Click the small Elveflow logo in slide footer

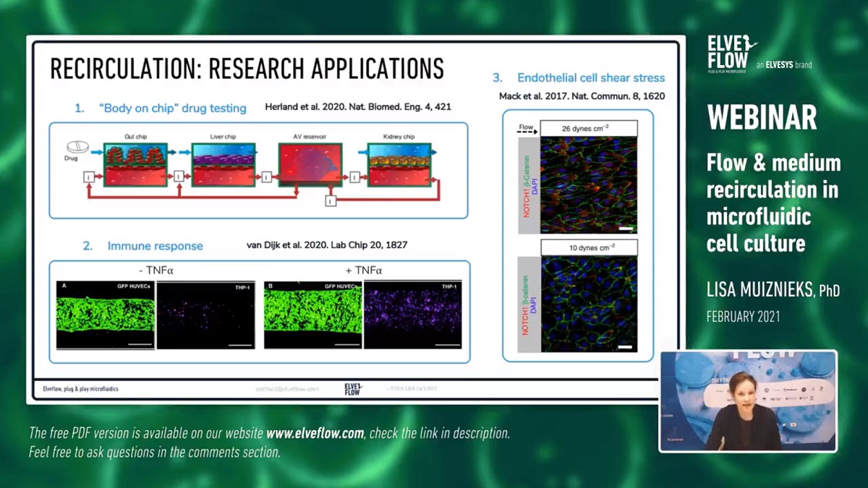[353, 389]
